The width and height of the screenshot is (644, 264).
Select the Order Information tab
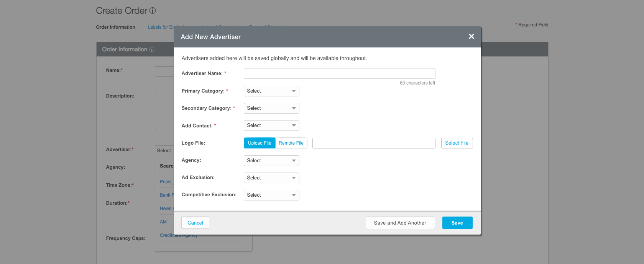point(115,27)
